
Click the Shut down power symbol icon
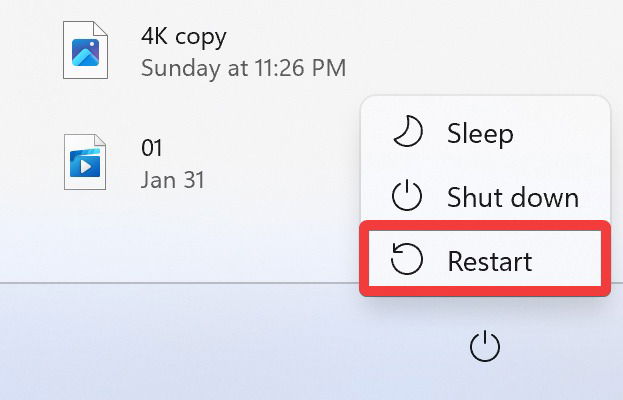tap(406, 195)
